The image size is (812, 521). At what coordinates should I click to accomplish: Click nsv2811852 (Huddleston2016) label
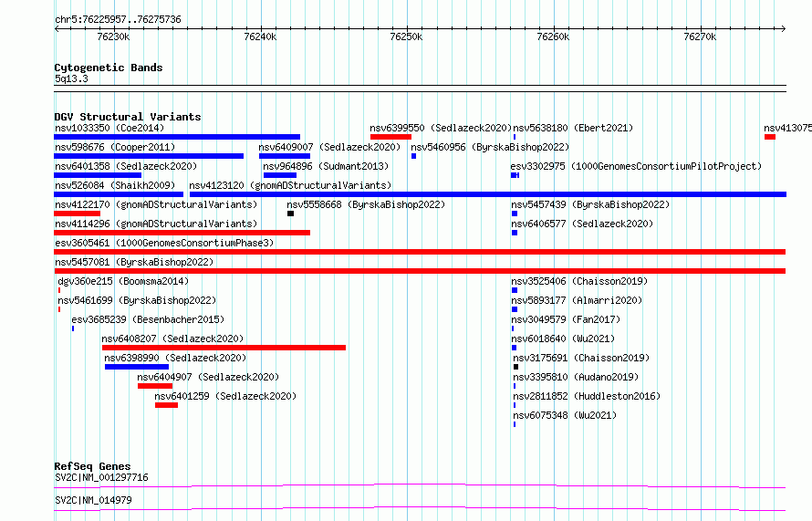click(587, 396)
